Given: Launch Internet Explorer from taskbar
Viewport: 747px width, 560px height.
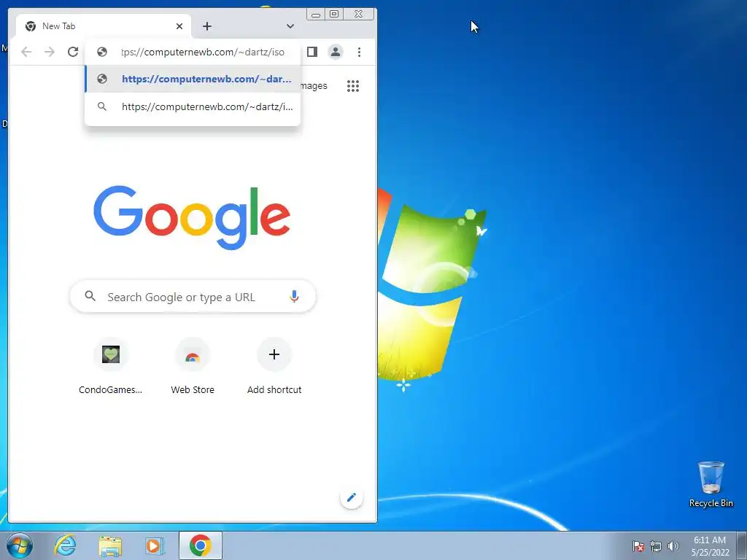Looking at the screenshot, I should pos(65,545).
